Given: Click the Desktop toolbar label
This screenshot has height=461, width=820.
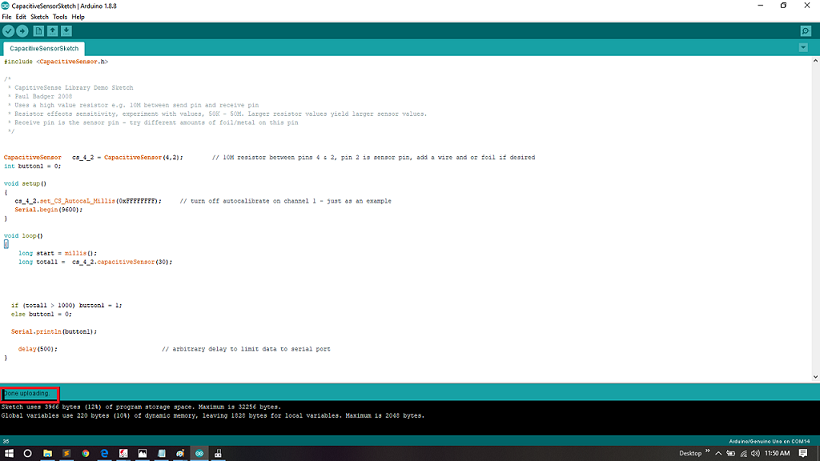Looking at the screenshot, I should (690, 453).
